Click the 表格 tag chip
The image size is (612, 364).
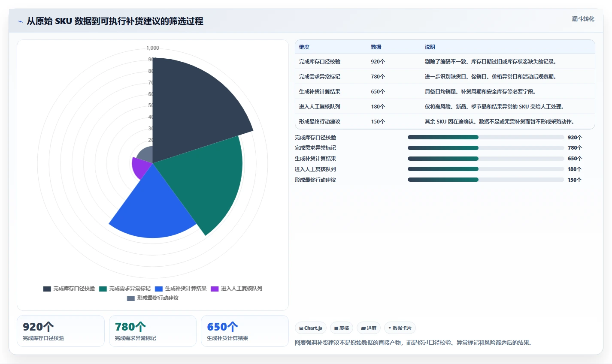[x=342, y=328]
